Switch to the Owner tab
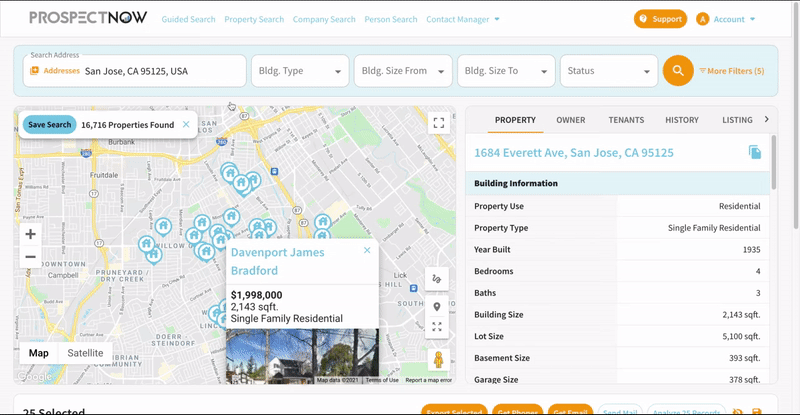The height and width of the screenshot is (415, 800). point(571,120)
